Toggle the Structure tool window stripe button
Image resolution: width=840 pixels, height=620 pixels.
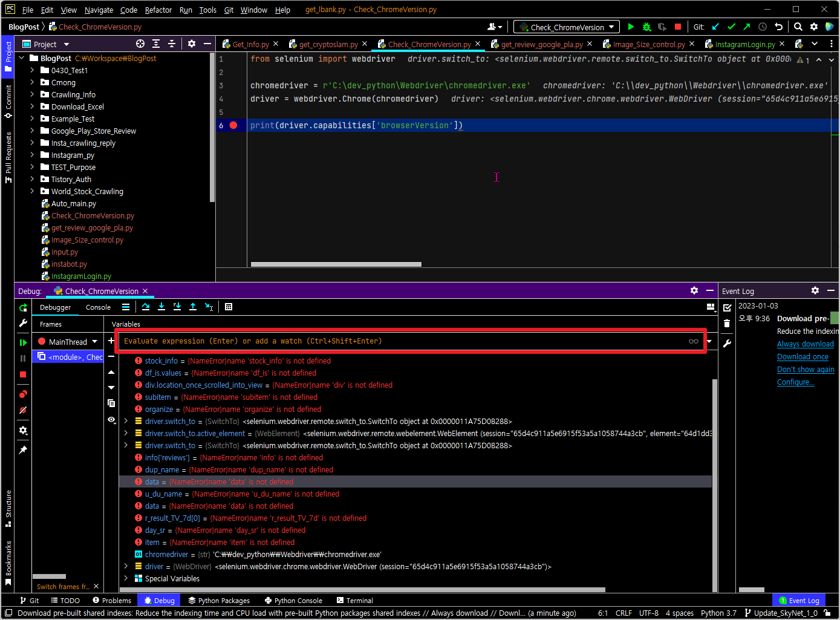pyautogui.click(x=8, y=508)
